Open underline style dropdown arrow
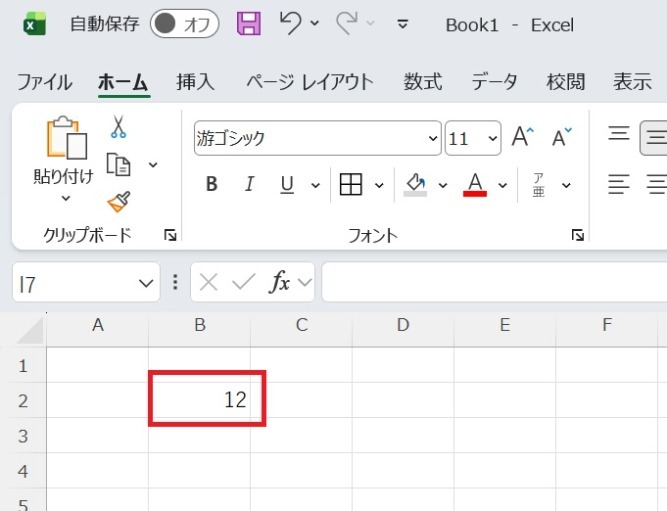 [x=315, y=185]
